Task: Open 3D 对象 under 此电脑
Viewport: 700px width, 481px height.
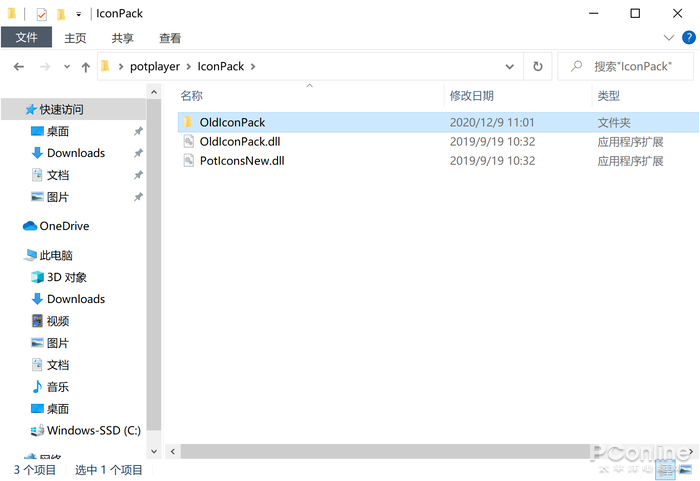Action: (67, 277)
